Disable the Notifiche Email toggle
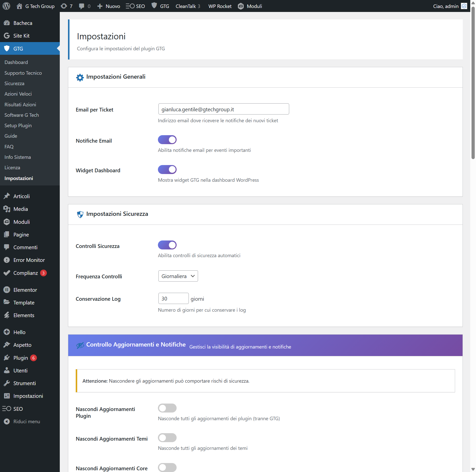Screen dimensions: 476x472 point(167,140)
